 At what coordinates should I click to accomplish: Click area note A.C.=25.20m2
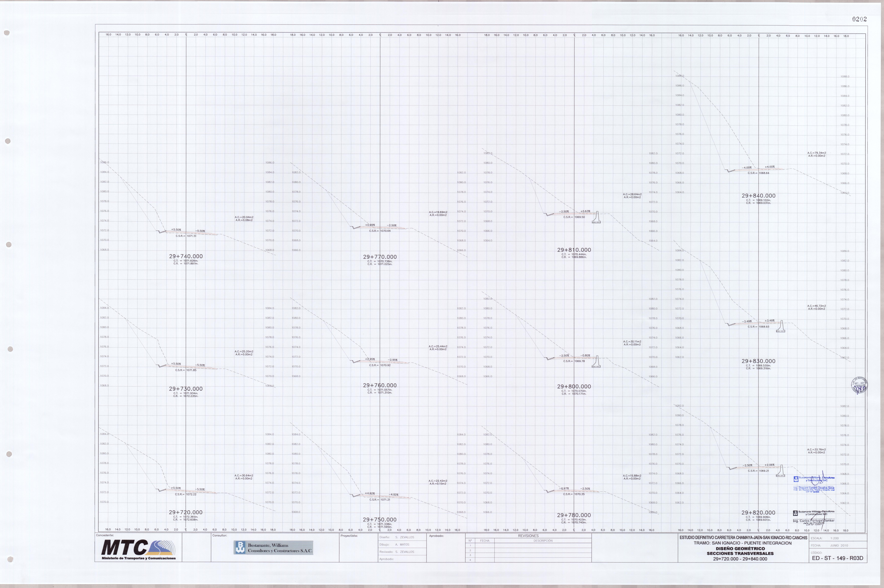point(244,351)
